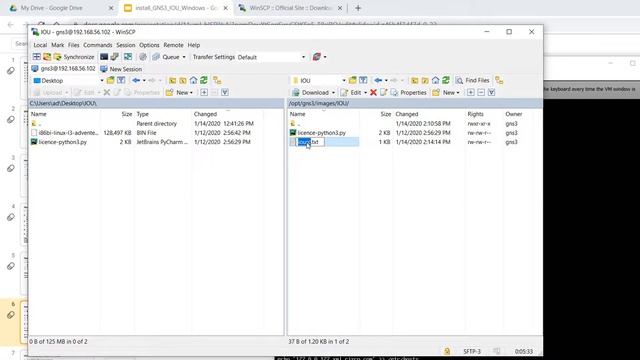Click the remote panel Filter icon
This screenshot has width=640, height=360.
click(x=363, y=80)
